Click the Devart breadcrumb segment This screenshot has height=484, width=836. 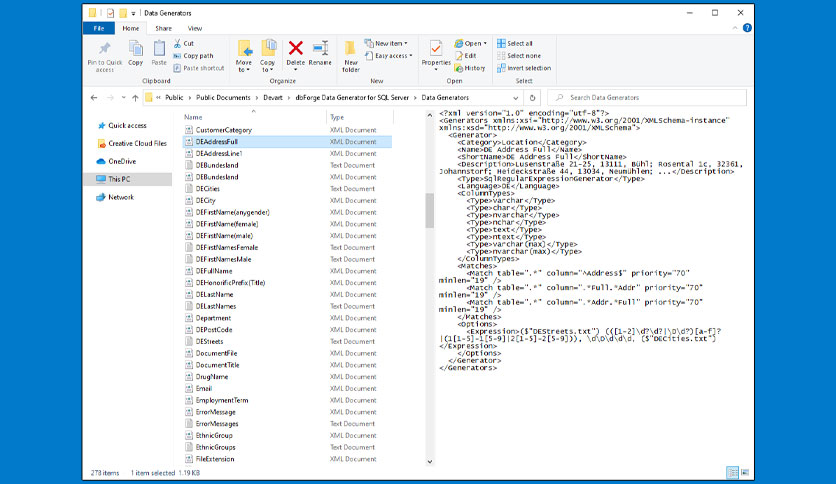pyautogui.click(x=273, y=98)
